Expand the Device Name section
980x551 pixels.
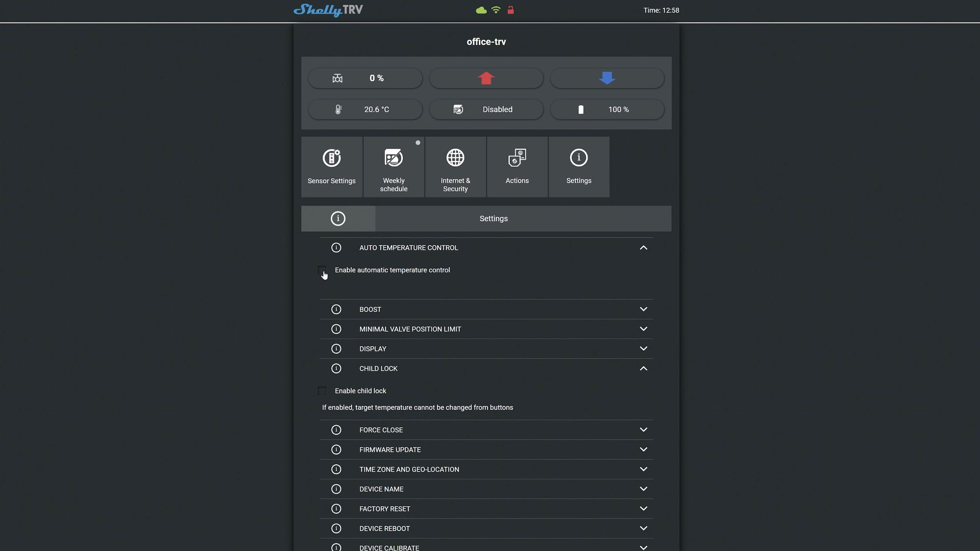point(643,489)
